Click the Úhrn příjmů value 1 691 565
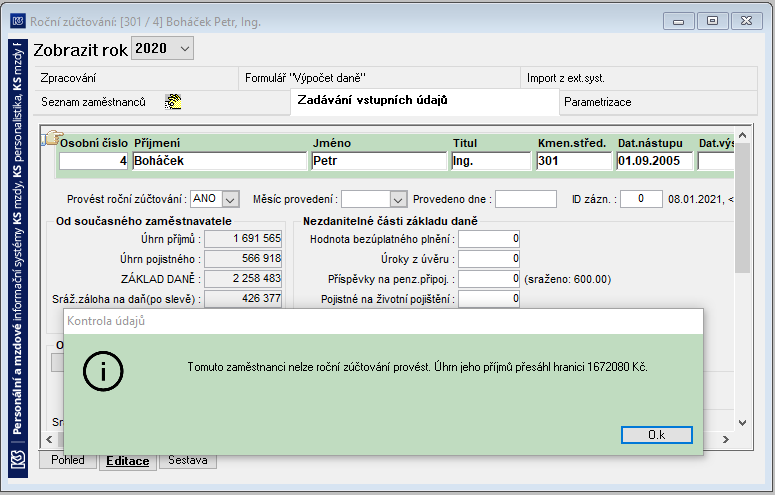775x495 pixels. coord(243,239)
